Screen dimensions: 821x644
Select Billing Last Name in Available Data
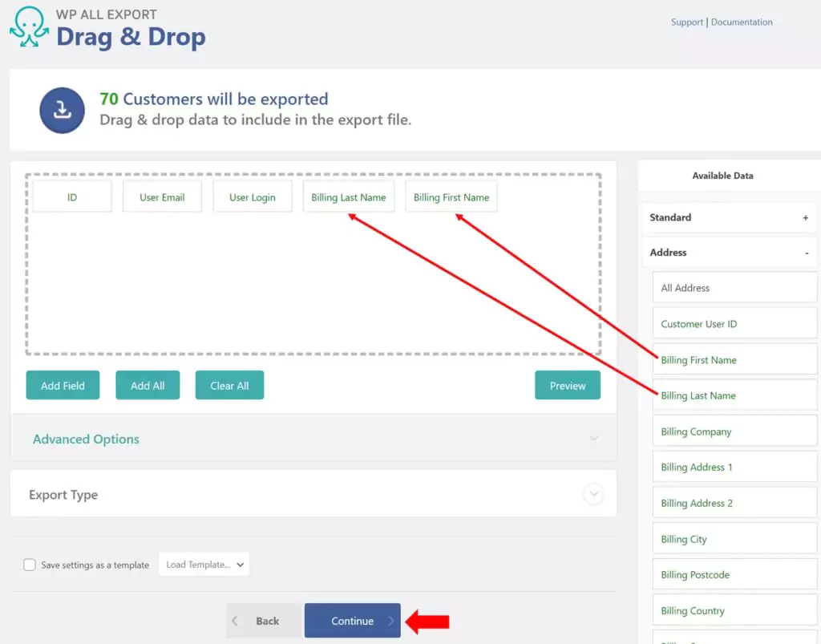(734, 395)
